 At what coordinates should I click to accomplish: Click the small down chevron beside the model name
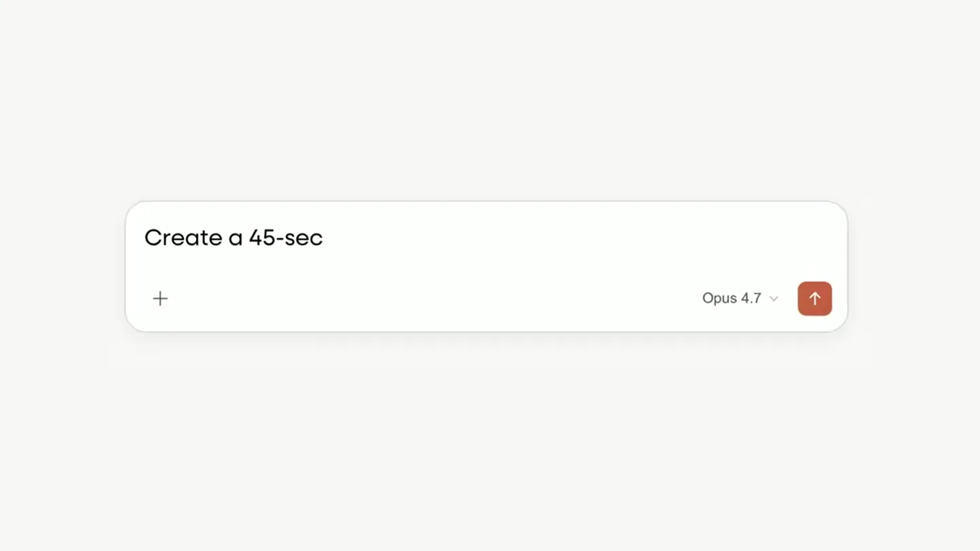point(774,299)
